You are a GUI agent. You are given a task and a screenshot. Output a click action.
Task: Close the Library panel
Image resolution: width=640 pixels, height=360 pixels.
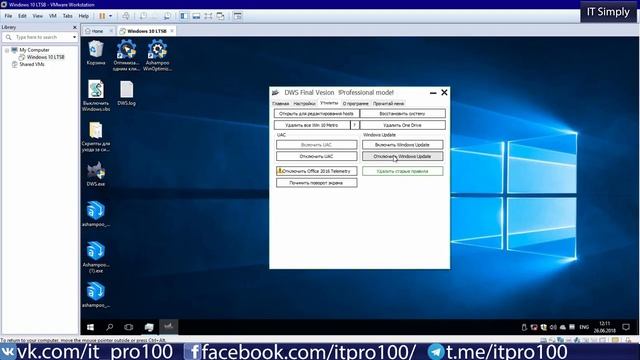pyautogui.click(x=75, y=27)
